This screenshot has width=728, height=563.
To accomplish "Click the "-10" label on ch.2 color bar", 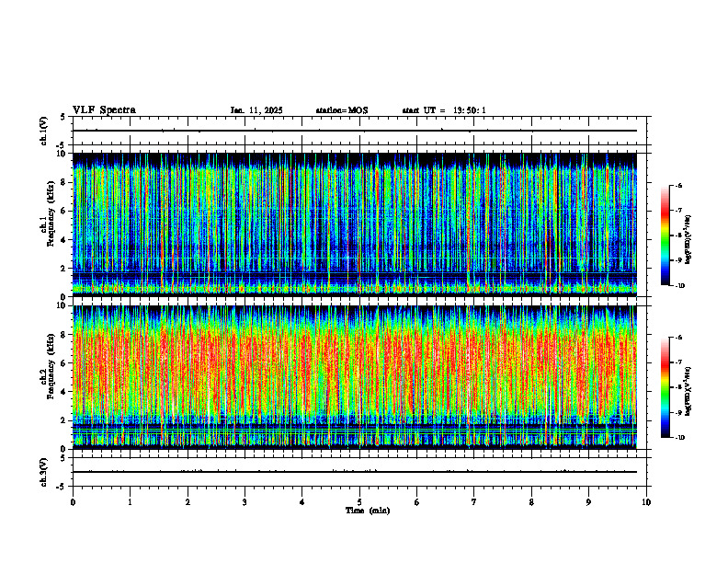I will click(679, 438).
